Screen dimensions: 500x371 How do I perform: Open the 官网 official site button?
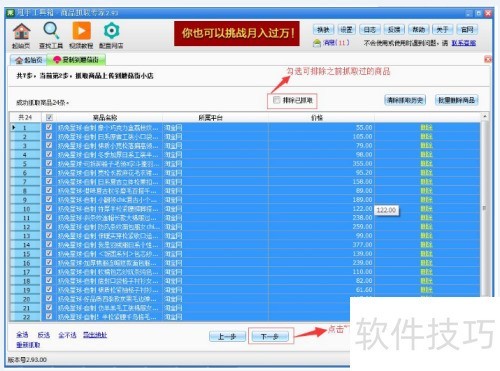click(467, 29)
